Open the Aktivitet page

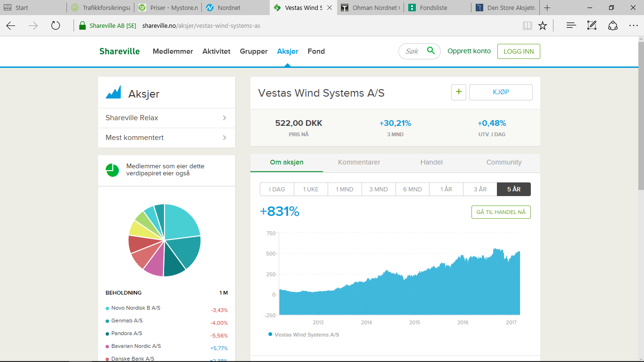(216, 51)
